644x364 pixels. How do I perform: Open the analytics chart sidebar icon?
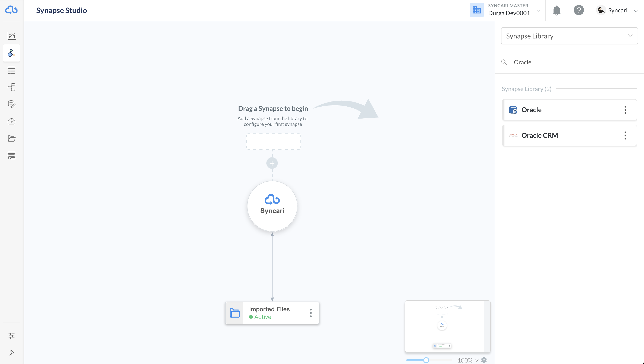[x=12, y=36]
